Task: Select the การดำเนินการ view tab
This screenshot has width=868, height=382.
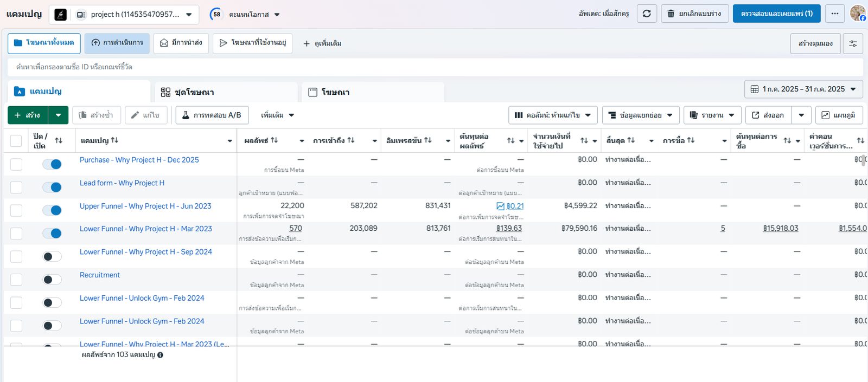Action: click(x=117, y=43)
